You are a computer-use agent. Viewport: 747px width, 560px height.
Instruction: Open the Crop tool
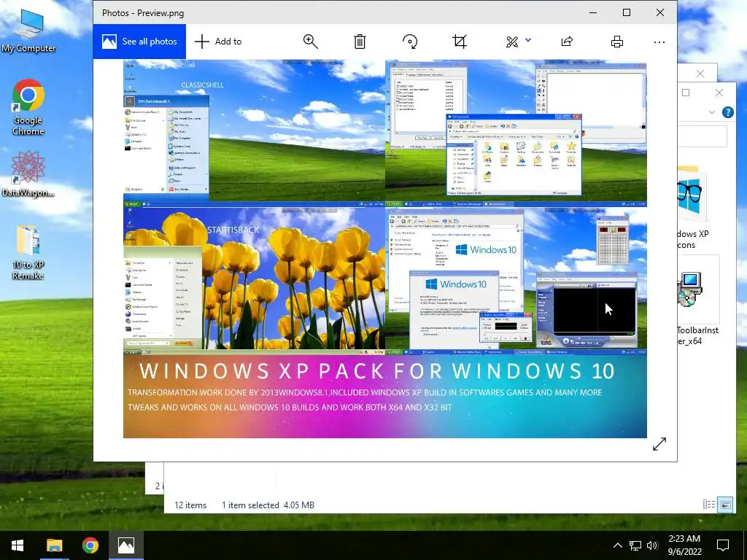pos(460,42)
